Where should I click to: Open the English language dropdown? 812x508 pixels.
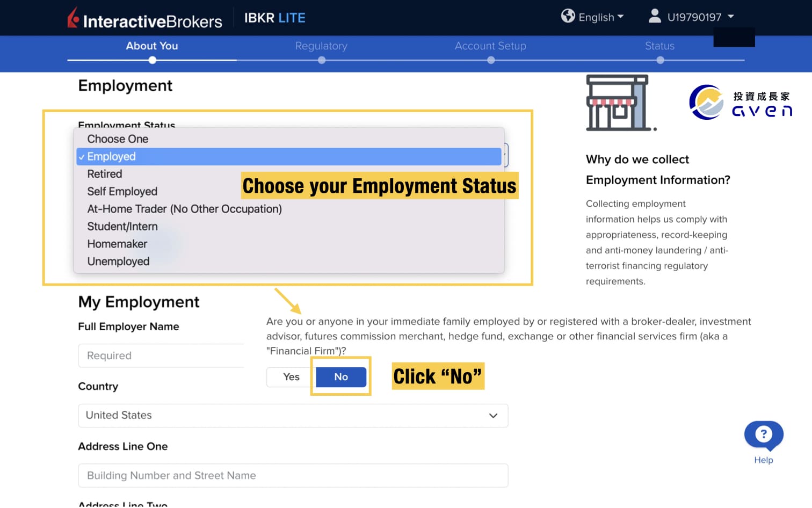click(x=600, y=17)
